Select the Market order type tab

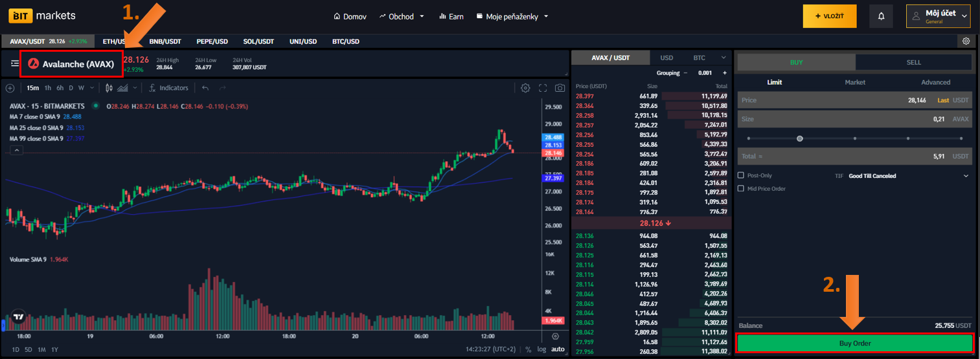tap(855, 82)
